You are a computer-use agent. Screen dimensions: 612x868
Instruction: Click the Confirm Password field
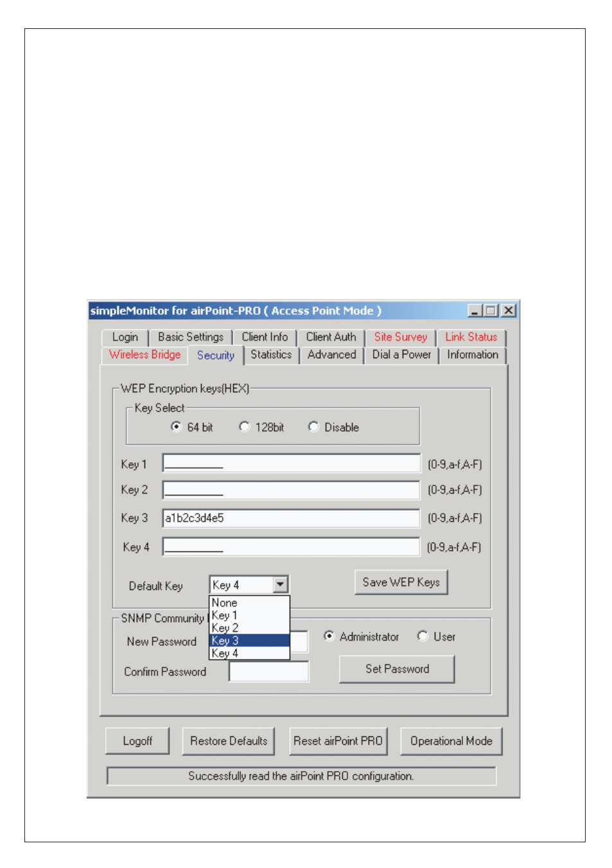click(x=269, y=672)
